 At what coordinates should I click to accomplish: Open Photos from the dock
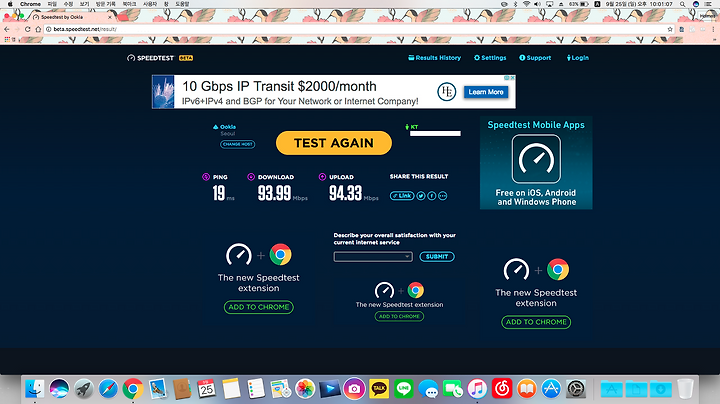(305, 389)
